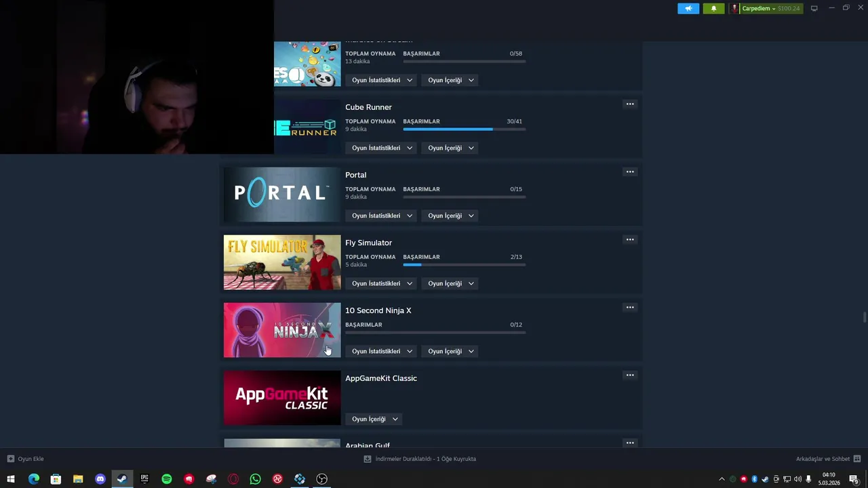Expand Oyun İçeriği for Cube Runner

(x=450, y=148)
